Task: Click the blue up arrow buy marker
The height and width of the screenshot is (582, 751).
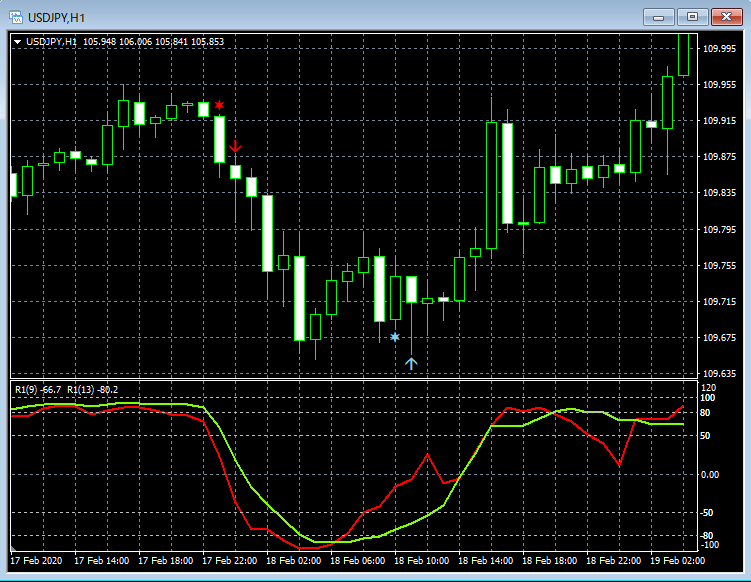Action: (411, 364)
